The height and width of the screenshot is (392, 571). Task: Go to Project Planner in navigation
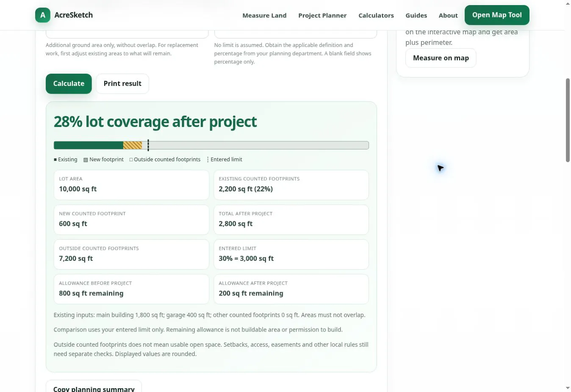[x=322, y=16]
